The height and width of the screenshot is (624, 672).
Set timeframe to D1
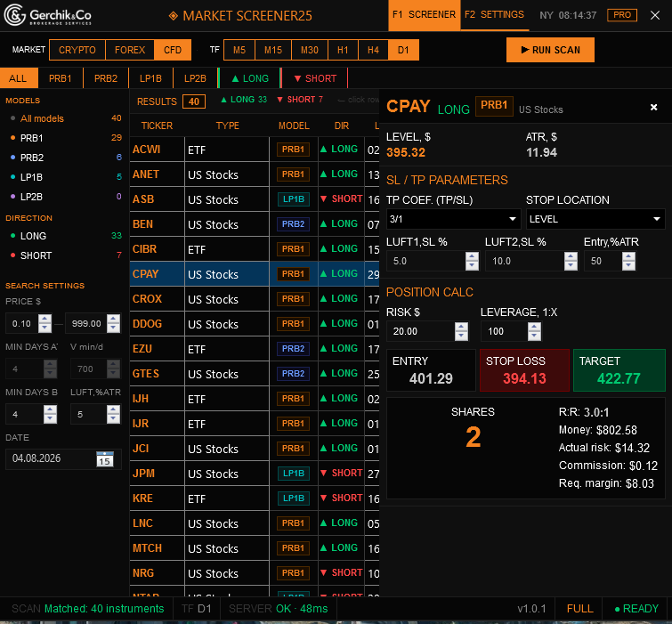point(403,50)
